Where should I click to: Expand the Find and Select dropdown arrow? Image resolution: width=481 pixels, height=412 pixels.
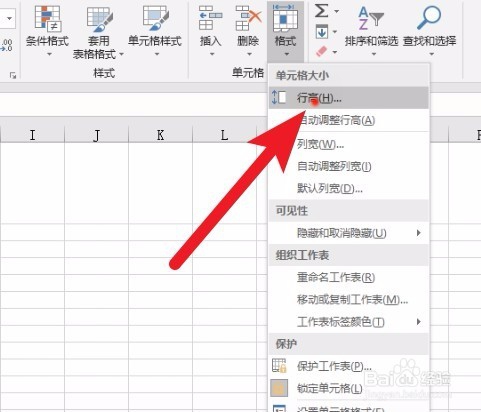(x=432, y=54)
